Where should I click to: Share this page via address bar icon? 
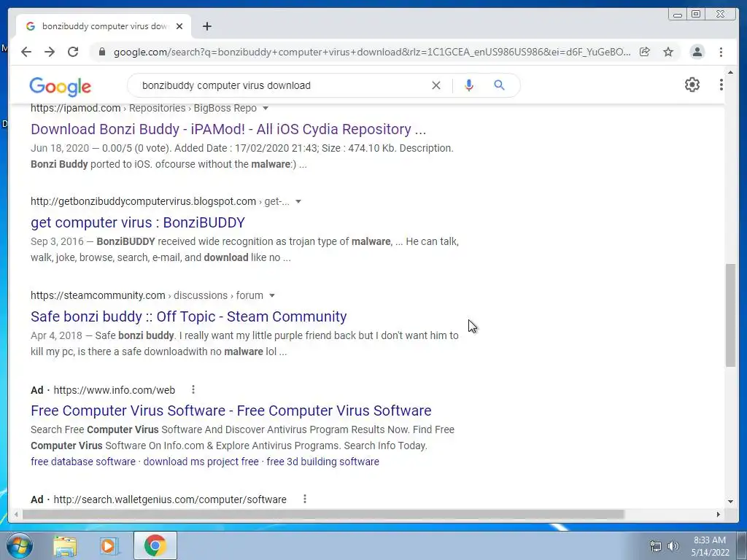[645, 52]
